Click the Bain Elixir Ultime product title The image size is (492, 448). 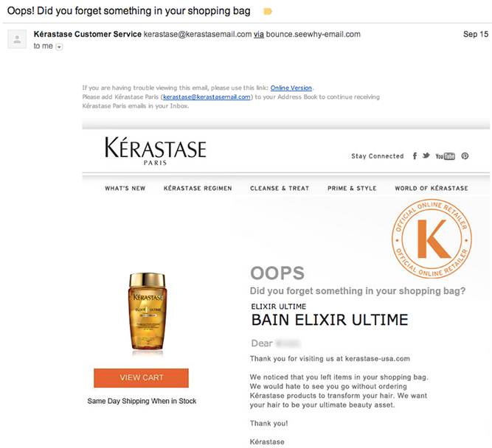pos(330,320)
